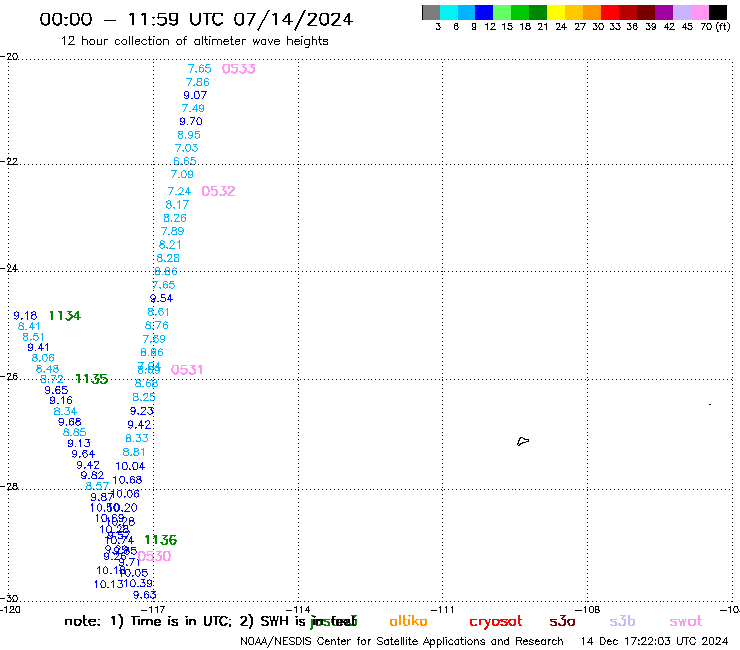This screenshot has height=650, width=740.
Task: Select the altimeter wave heights subtitle
Action: point(194,42)
